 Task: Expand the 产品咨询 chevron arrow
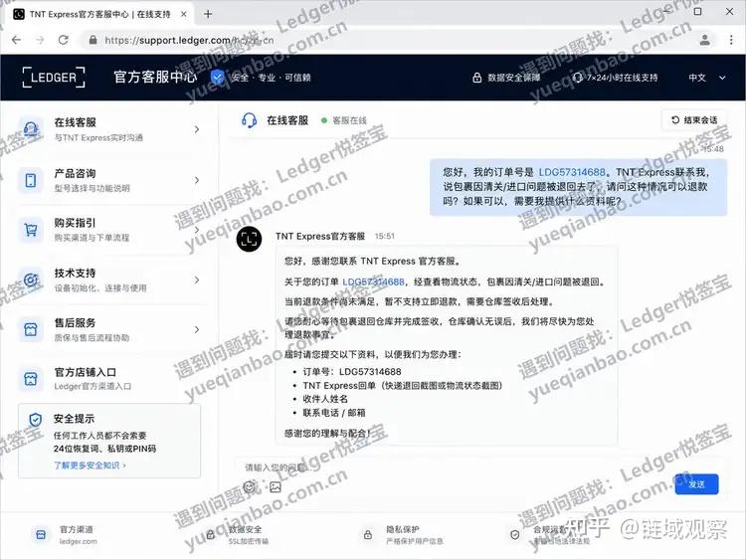click(x=197, y=180)
